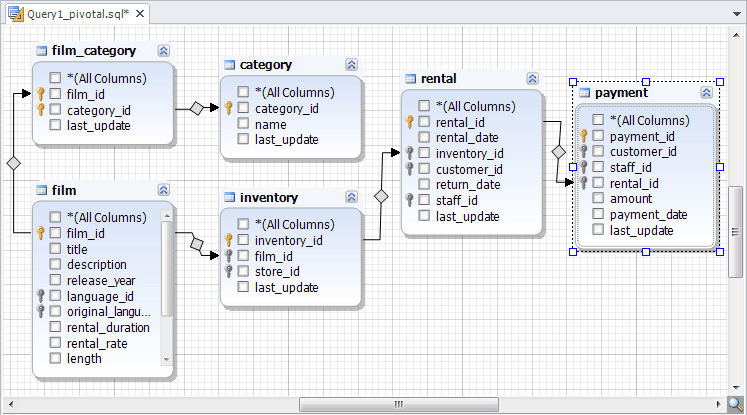Collapse the payment table

pos(706,92)
